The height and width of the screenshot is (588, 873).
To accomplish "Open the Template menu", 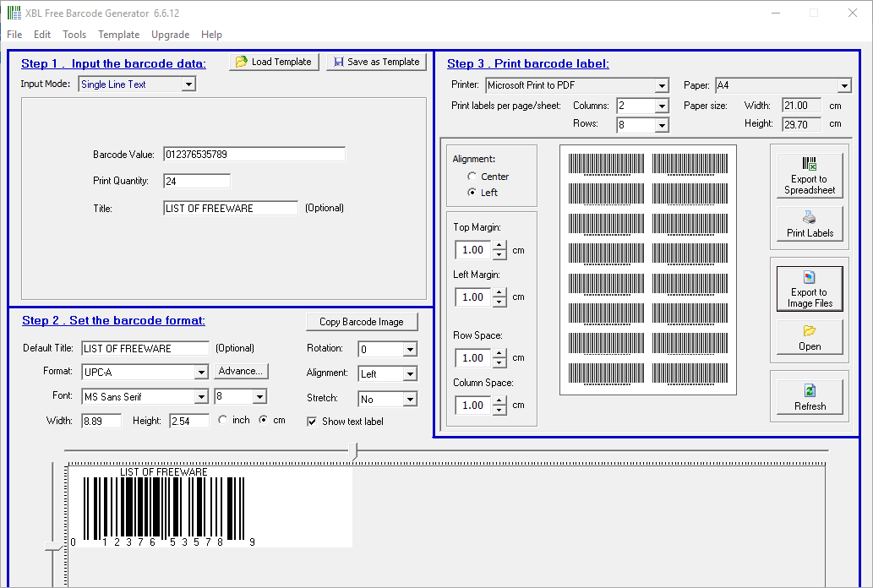I will click(118, 35).
